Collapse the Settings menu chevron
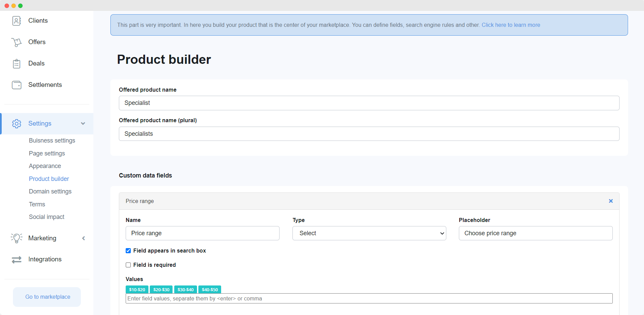 83,124
